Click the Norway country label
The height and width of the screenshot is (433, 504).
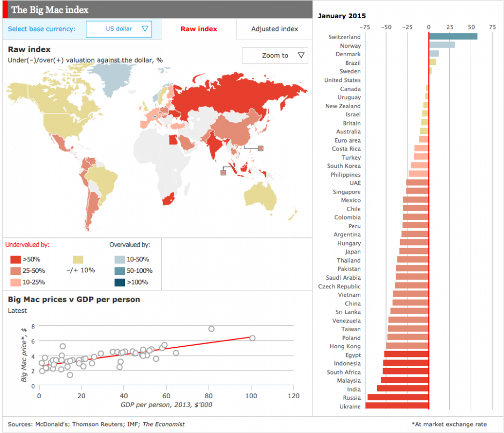click(349, 46)
